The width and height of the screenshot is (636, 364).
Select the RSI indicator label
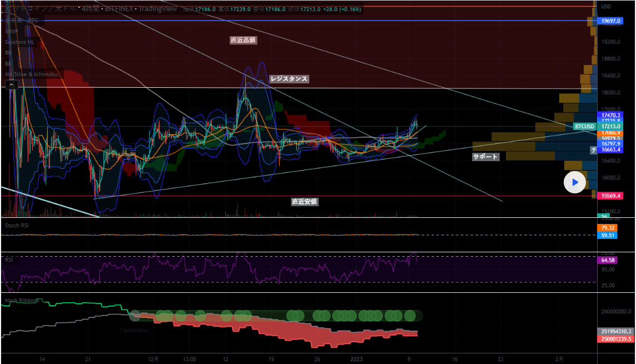[x=9, y=260]
